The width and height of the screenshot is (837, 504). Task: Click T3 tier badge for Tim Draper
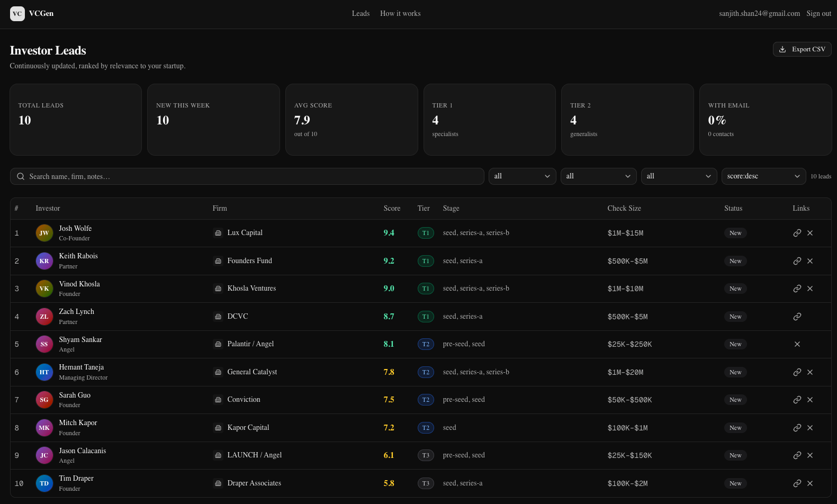426,483
